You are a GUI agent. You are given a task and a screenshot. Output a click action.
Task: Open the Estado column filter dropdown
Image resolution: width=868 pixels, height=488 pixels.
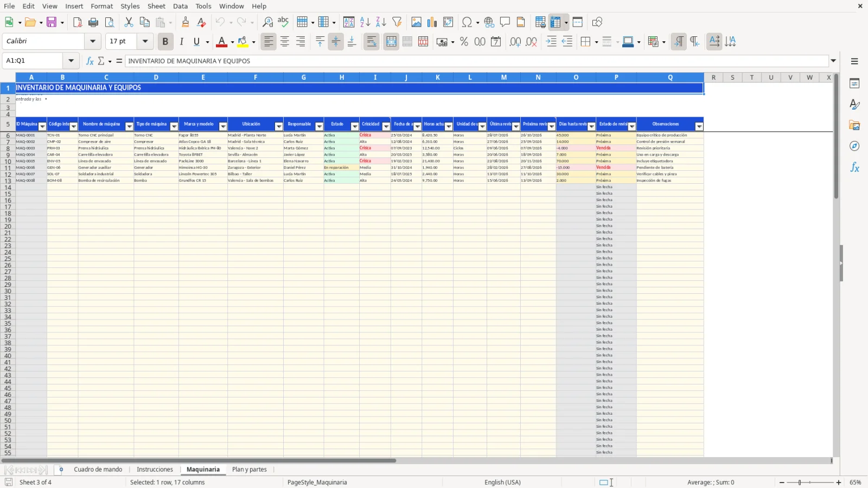(355, 126)
